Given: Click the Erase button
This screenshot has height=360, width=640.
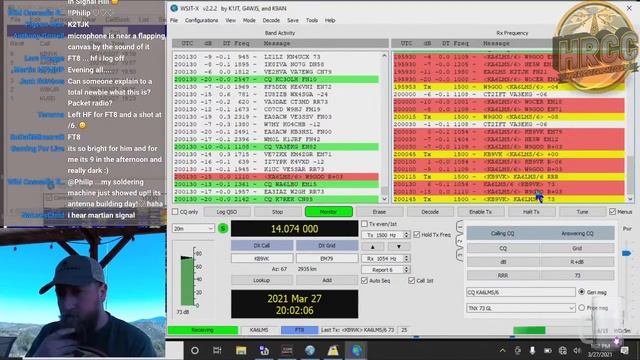Looking at the screenshot, I should 379,212.
